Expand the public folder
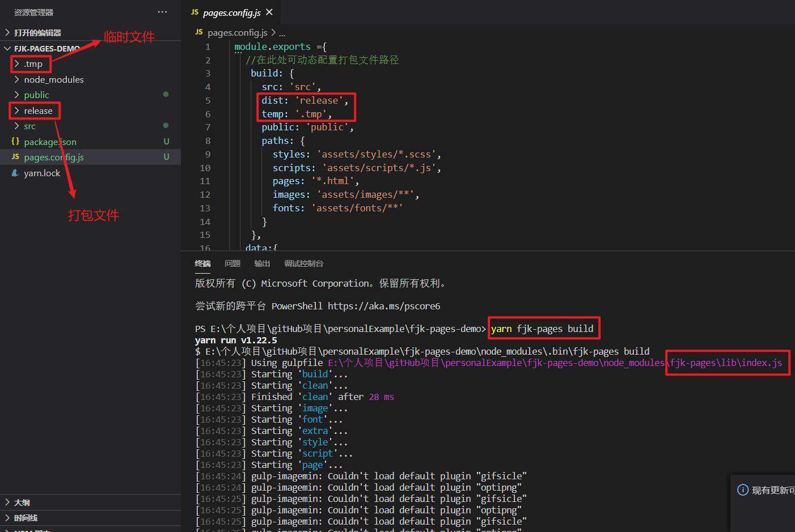This screenshot has width=795, height=532. click(x=36, y=95)
